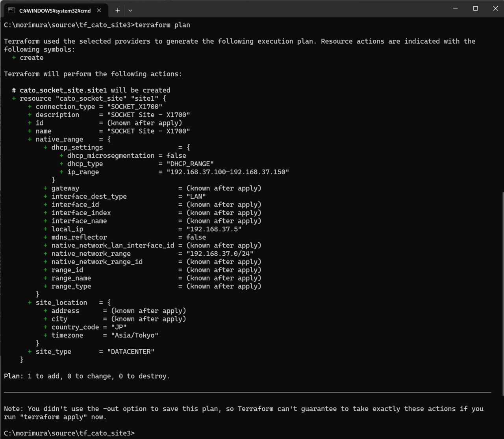The width and height of the screenshot is (504, 439).
Task: Close the cmd tab
Action: tap(99, 11)
